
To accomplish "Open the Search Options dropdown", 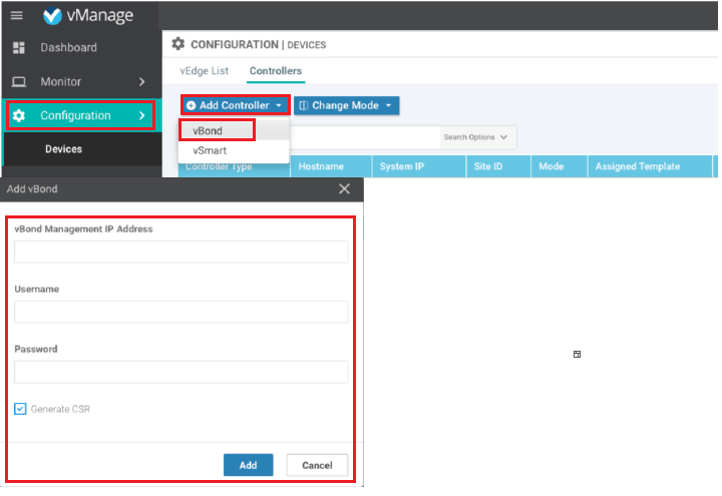I will pyautogui.click(x=476, y=137).
